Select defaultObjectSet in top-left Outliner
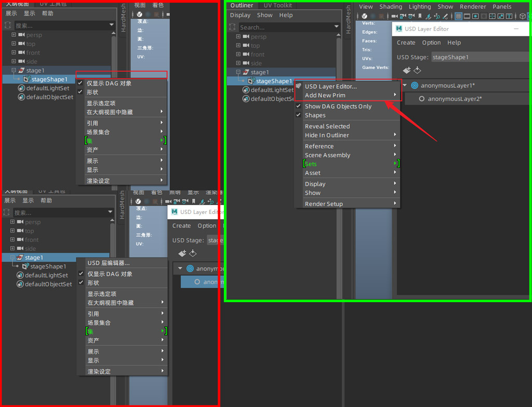 pos(49,97)
